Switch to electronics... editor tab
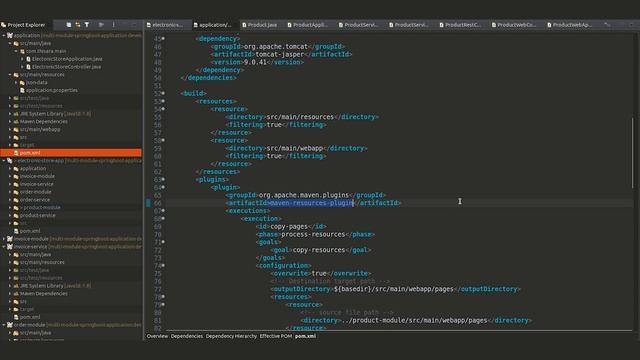The image size is (640, 360). pyautogui.click(x=167, y=25)
